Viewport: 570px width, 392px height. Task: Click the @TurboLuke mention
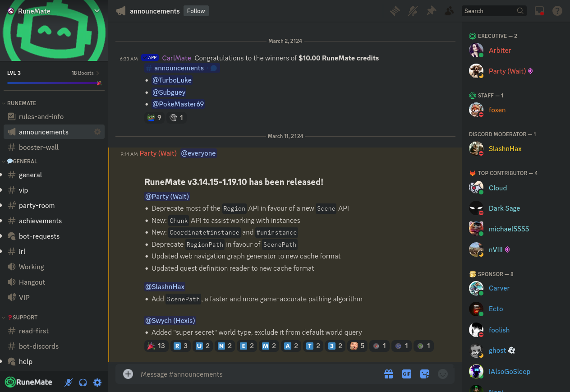pyautogui.click(x=172, y=80)
